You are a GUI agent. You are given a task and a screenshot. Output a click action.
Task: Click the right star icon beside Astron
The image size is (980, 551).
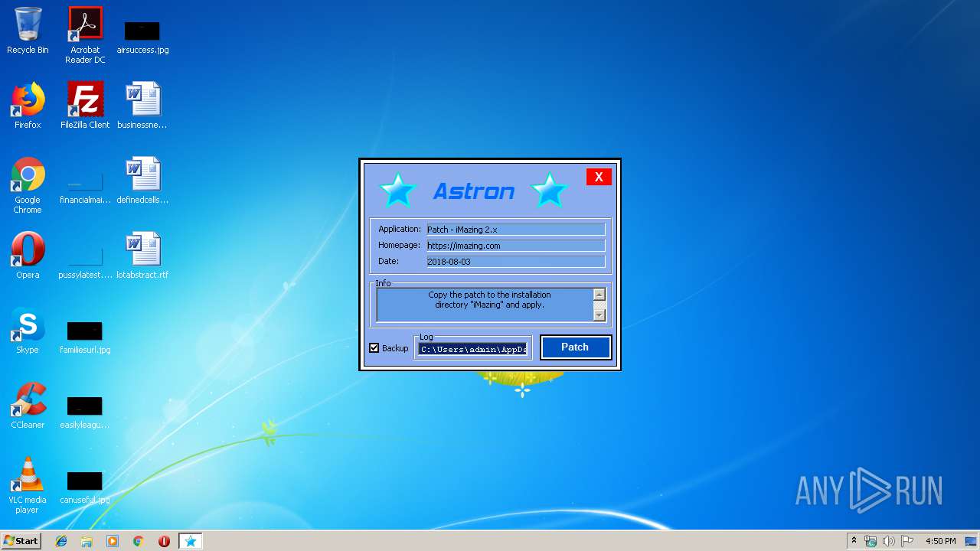click(549, 190)
